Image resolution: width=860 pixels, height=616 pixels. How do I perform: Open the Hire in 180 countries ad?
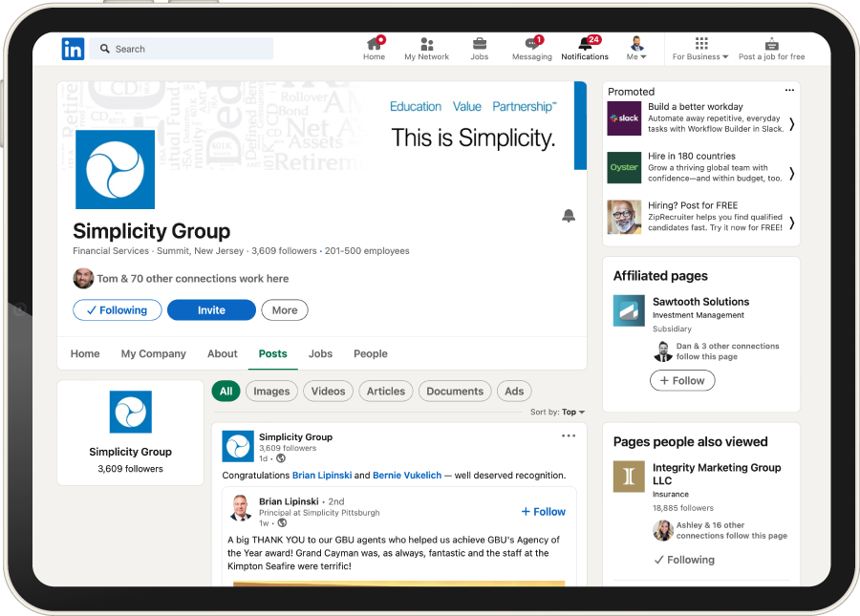pos(692,157)
